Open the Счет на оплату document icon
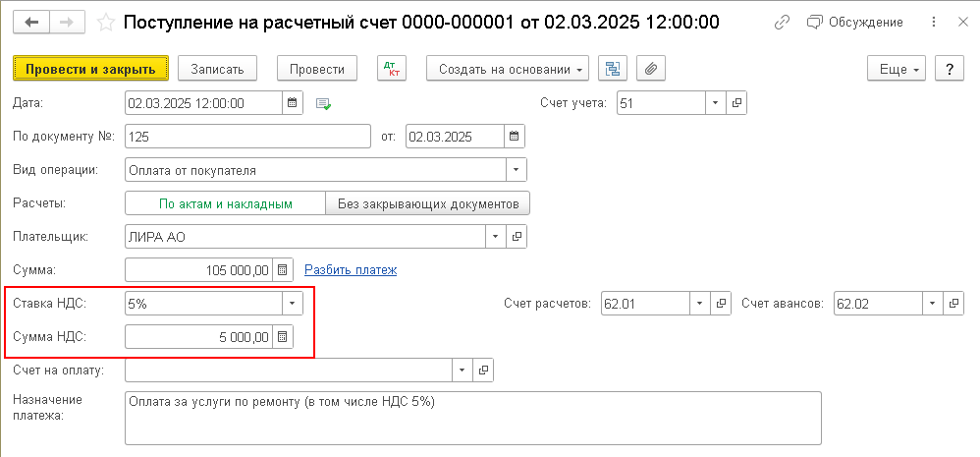This screenshot has height=457, width=980. (483, 371)
